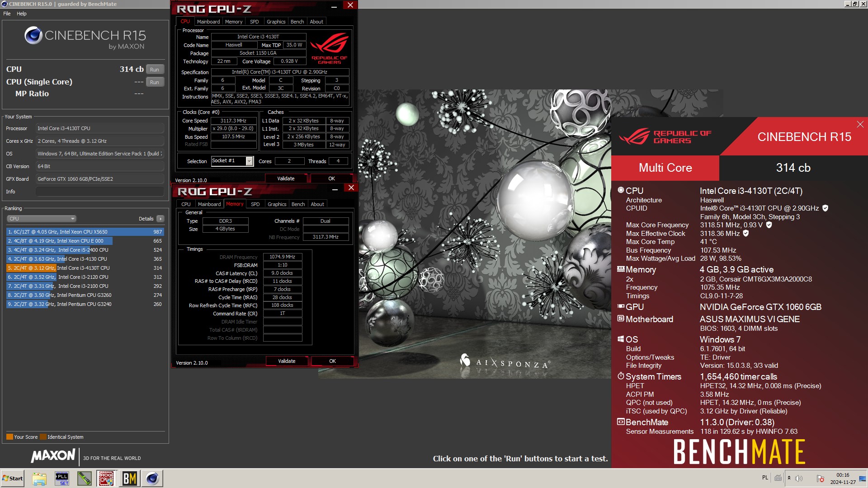Open SPD tab in top CPU-Z window
868x488 pixels.
click(255, 22)
